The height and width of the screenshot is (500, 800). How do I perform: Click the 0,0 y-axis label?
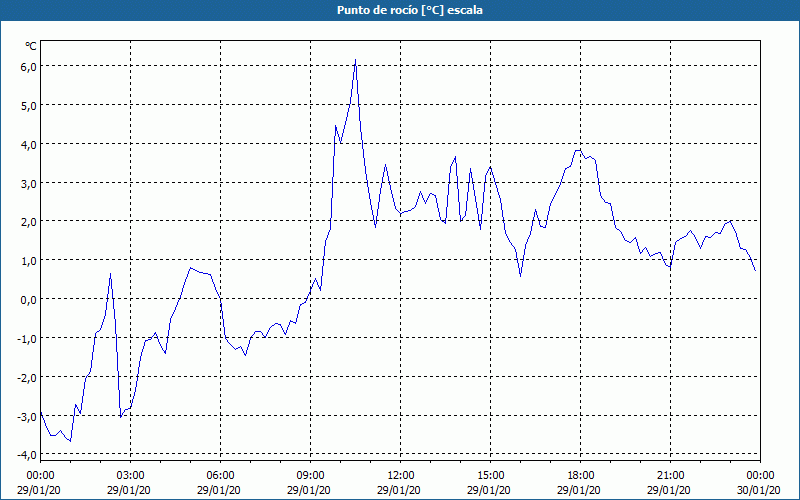[x=29, y=299]
